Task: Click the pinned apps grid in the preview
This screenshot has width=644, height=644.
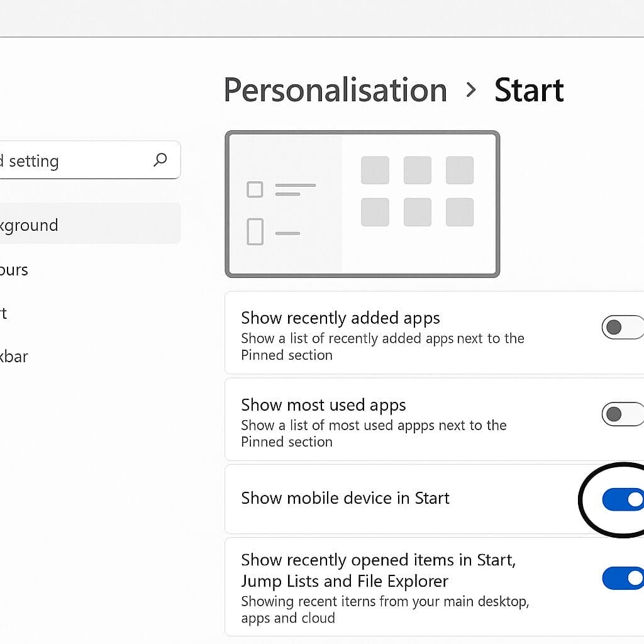Action: coord(417,191)
